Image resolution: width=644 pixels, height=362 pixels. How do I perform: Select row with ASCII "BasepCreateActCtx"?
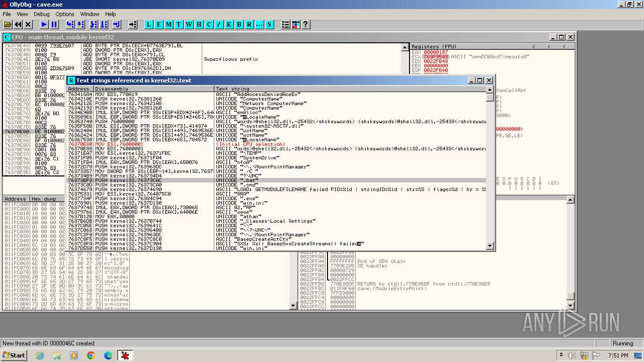276,239
